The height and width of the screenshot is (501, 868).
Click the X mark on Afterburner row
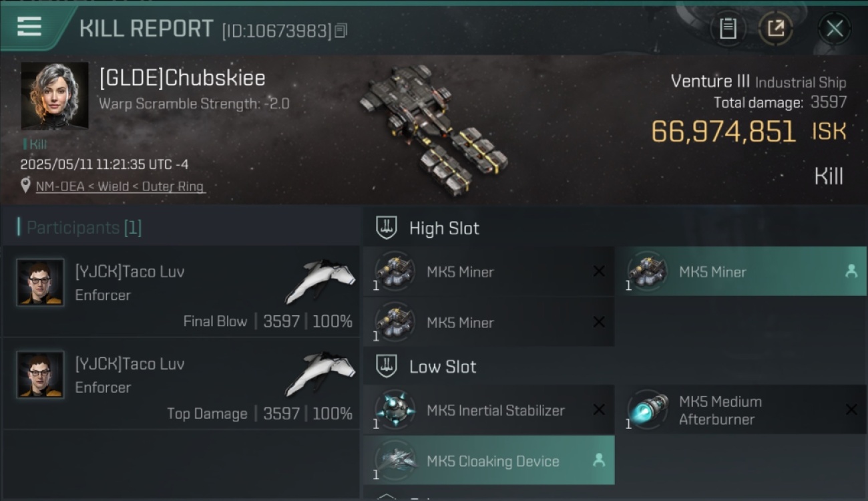point(851,409)
